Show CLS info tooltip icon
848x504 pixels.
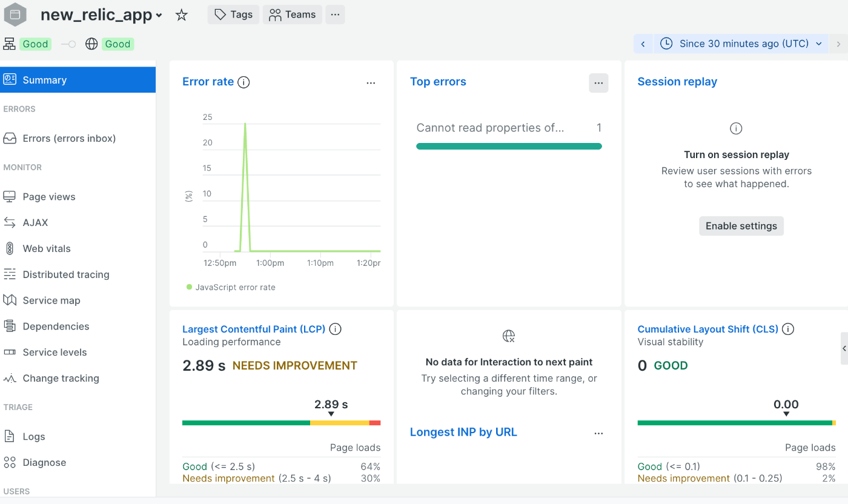pos(788,329)
